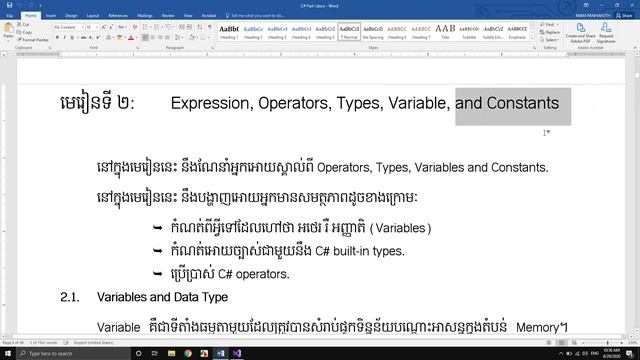
Task: Save the document from the quick access toolbar
Action: [9, 5]
